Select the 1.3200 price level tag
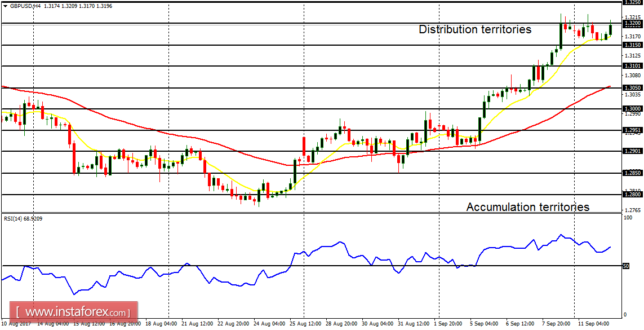This screenshot has height=330, width=644. pos(634,24)
